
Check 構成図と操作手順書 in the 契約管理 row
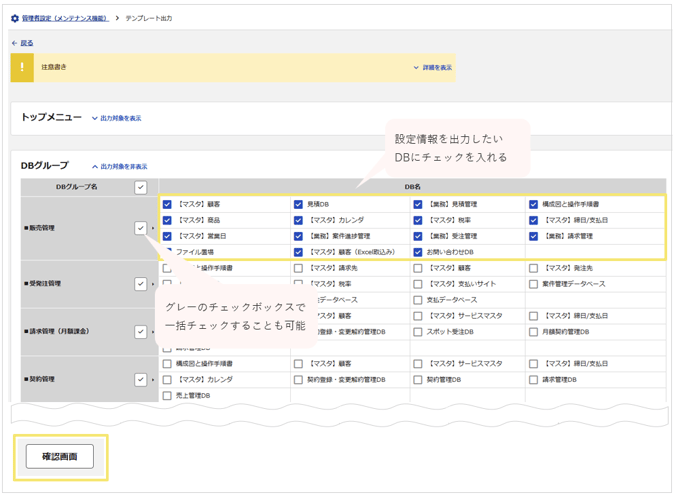[x=167, y=364]
